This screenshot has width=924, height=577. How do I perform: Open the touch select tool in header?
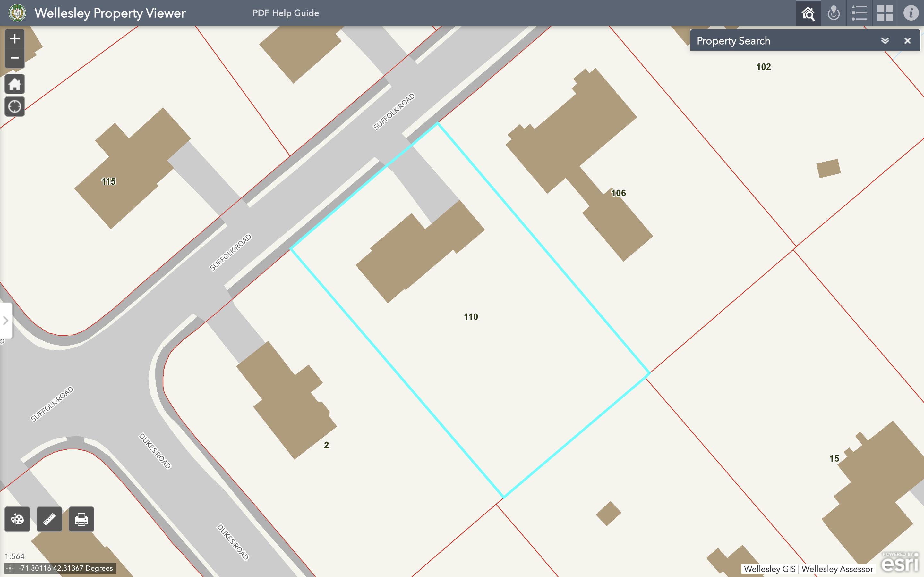[x=834, y=13]
